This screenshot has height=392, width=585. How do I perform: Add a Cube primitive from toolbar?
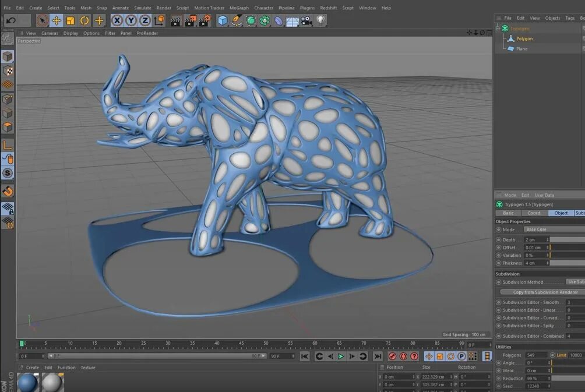[223, 20]
